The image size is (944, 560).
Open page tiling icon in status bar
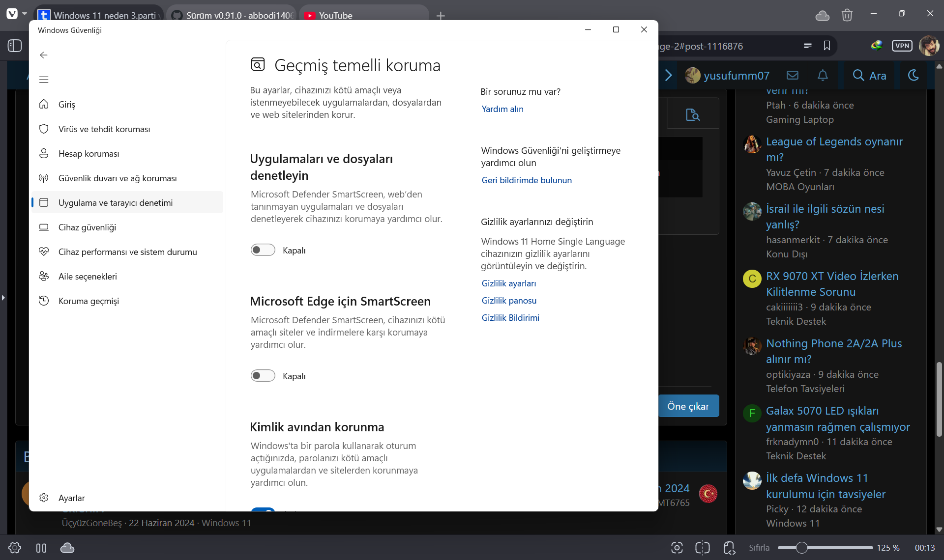[703, 548]
